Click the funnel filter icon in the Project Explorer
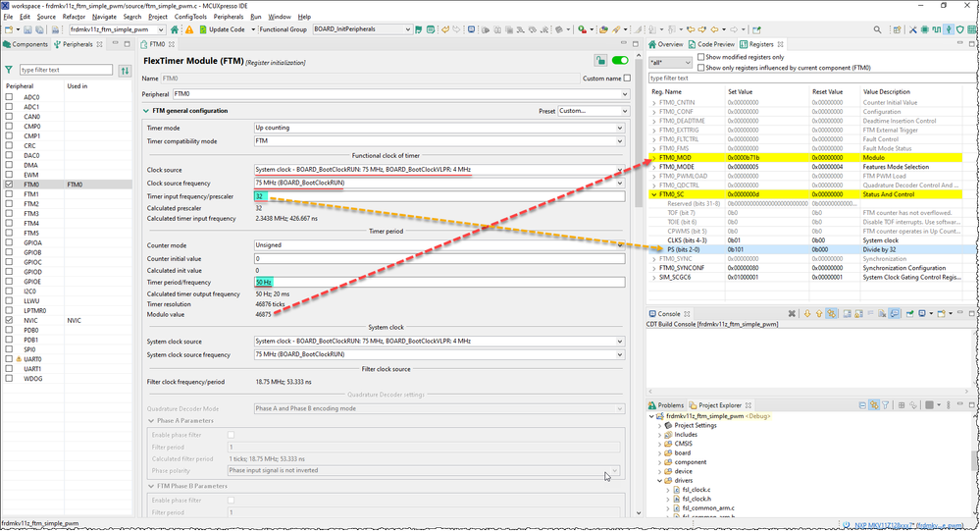This screenshot has width=980, height=531. [x=885, y=405]
